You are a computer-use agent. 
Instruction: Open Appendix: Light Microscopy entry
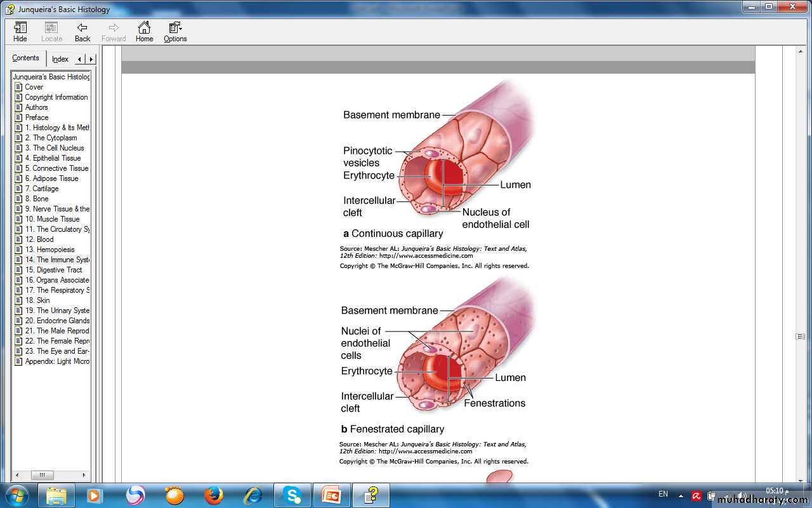point(57,361)
